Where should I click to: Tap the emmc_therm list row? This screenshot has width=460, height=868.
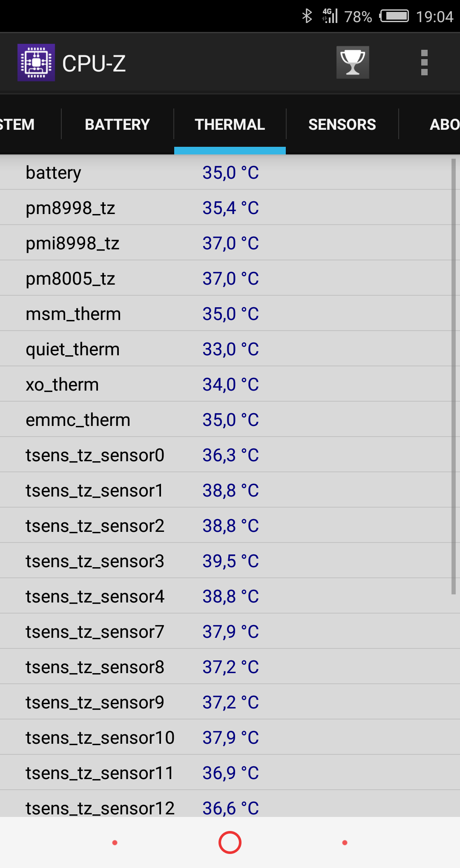click(226, 420)
